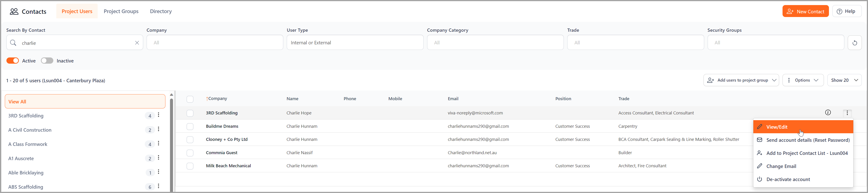
Task: Click Trade column header
Action: [x=624, y=99]
